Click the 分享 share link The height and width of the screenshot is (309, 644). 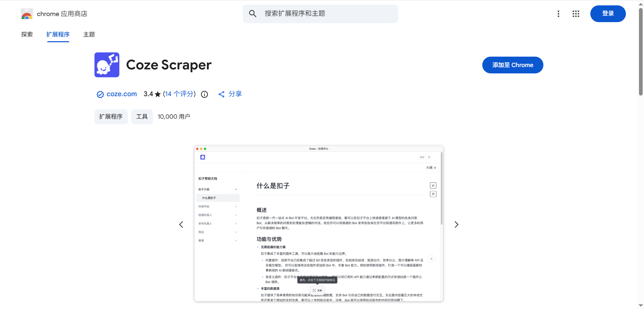tap(235, 94)
